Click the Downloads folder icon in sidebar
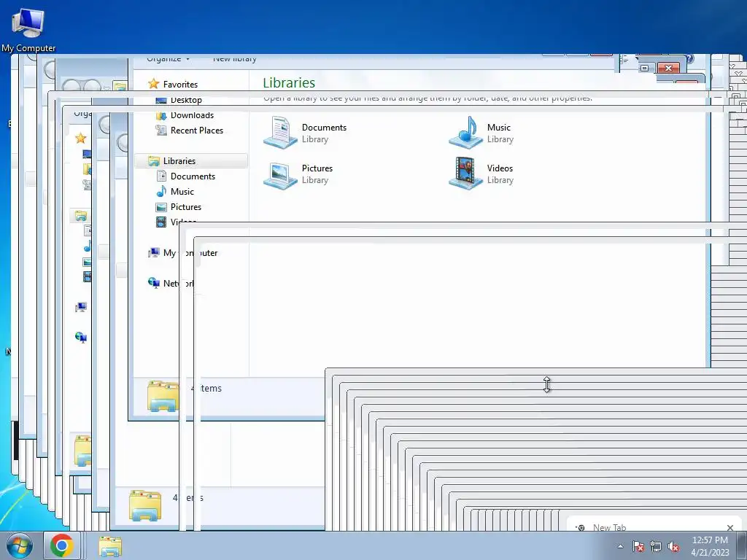The image size is (747, 560). tap(161, 115)
